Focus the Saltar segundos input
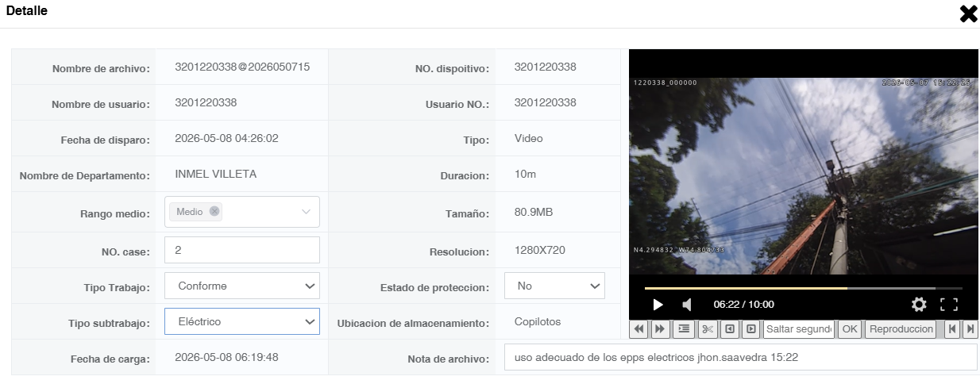This screenshot has width=980, height=384. point(798,329)
